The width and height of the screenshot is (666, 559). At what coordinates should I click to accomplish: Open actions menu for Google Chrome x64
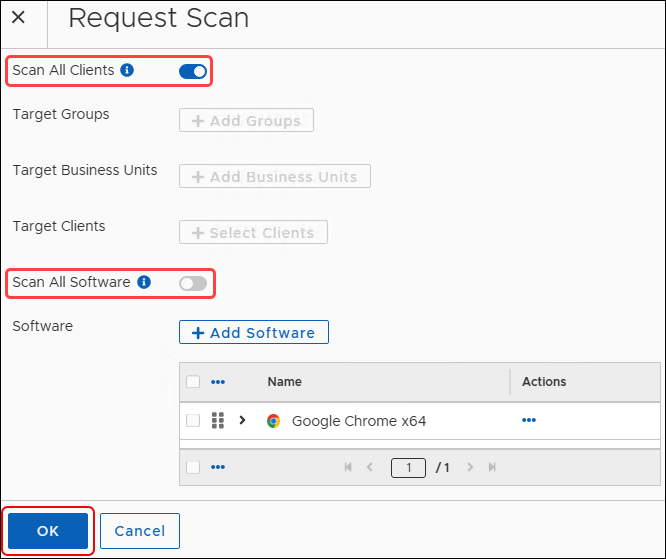[529, 420]
